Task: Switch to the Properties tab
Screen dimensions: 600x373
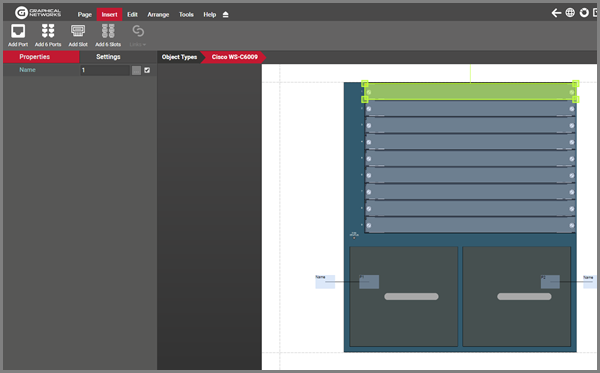Action: point(41,57)
